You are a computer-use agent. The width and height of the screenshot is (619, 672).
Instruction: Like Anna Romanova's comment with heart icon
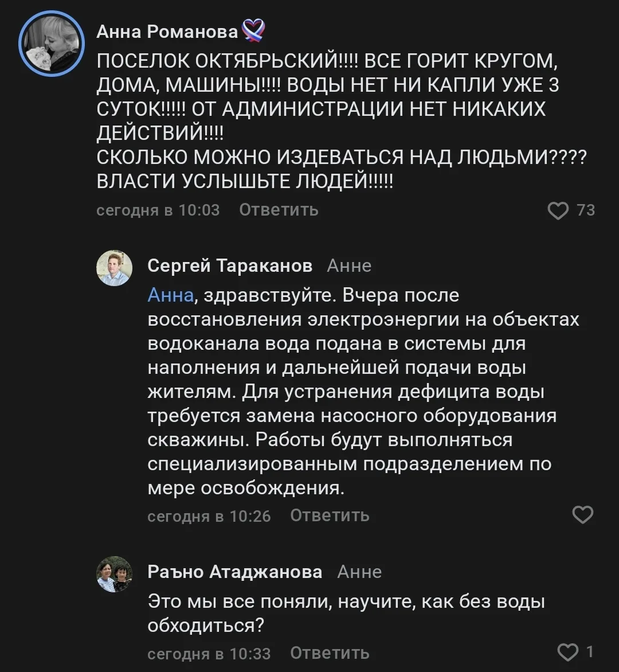[558, 210]
